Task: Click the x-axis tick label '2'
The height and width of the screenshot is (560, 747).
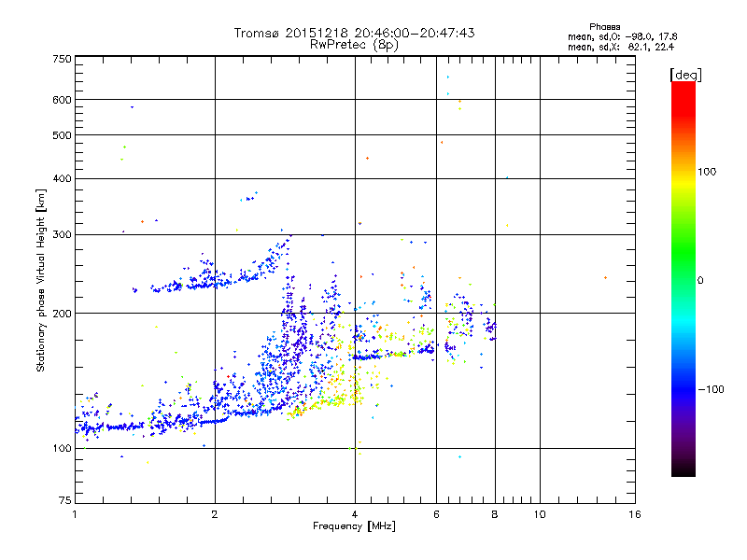Action: pyautogui.click(x=215, y=514)
